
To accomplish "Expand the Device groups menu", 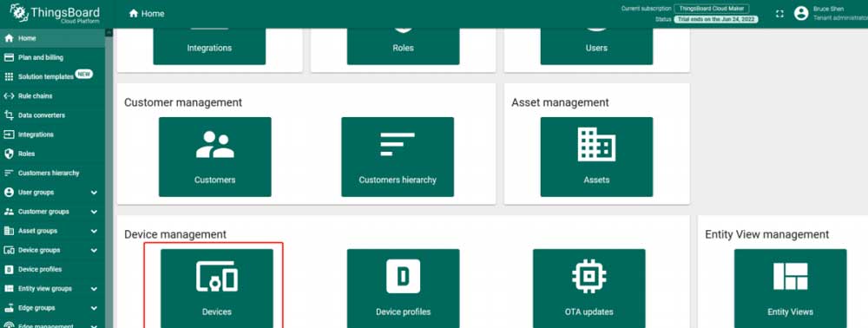I will point(94,250).
